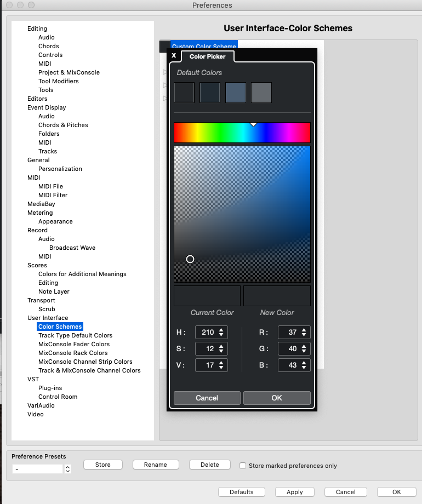
Task: Cancel the Preferences window
Action: tap(346, 492)
